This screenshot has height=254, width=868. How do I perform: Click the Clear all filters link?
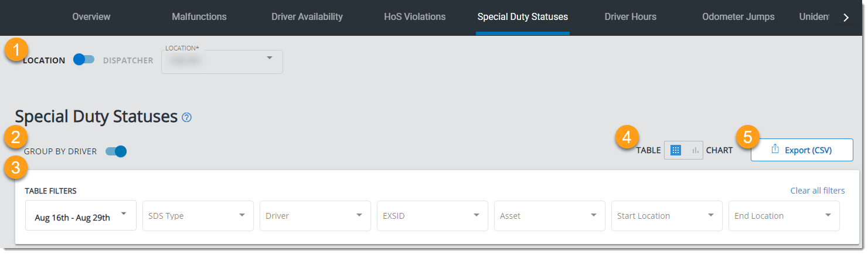[818, 191]
